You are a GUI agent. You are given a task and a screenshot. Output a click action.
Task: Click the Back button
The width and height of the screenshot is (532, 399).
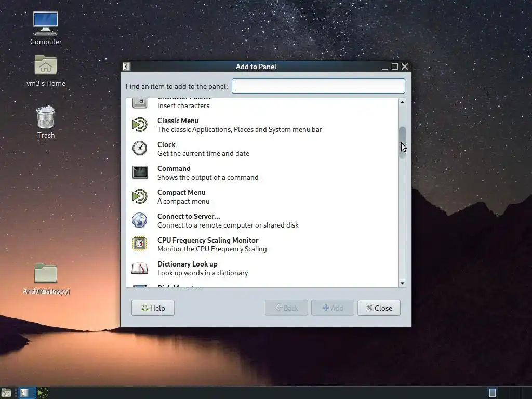pyautogui.click(x=286, y=308)
